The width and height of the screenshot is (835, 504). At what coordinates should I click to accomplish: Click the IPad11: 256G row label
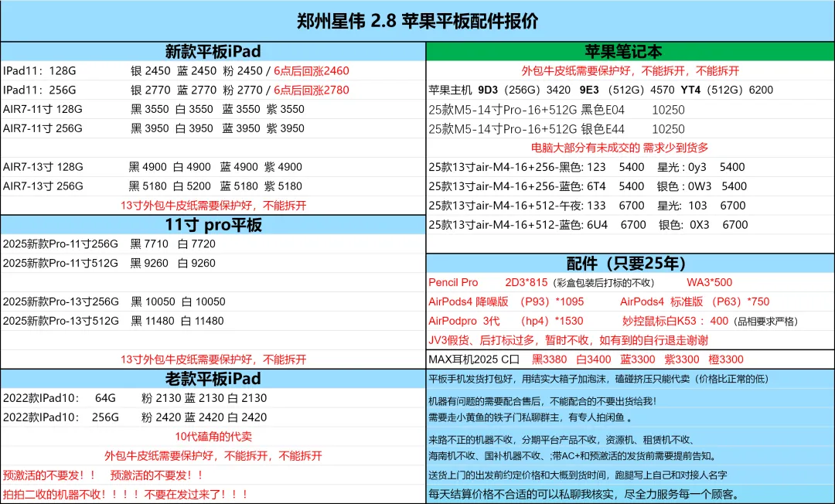pyautogui.click(x=39, y=90)
